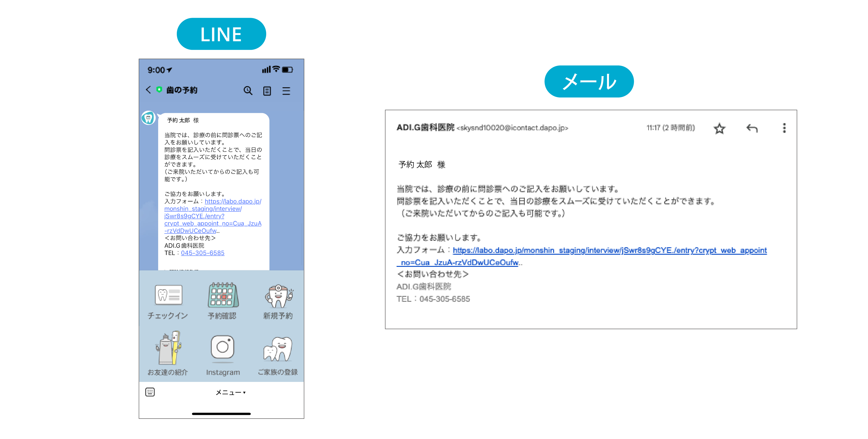Viewport: 868px width, 439px height.
Task: Reply to the email with arrow icon
Action: tap(752, 129)
